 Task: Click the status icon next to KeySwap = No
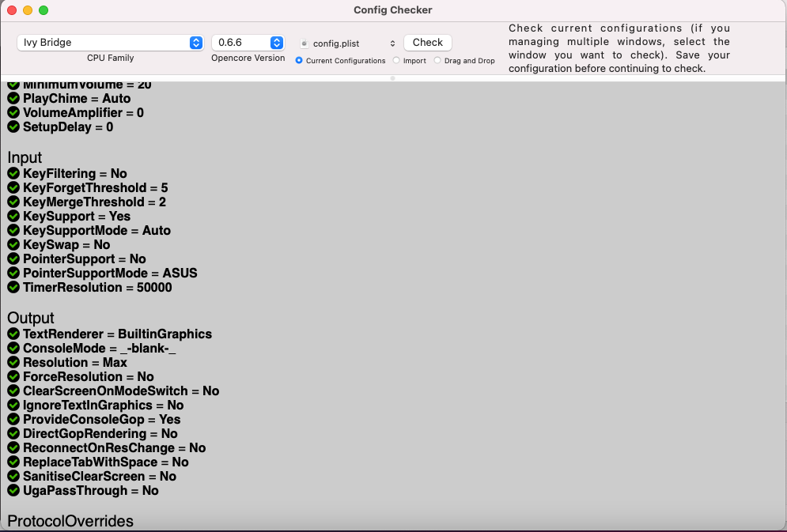(13, 244)
